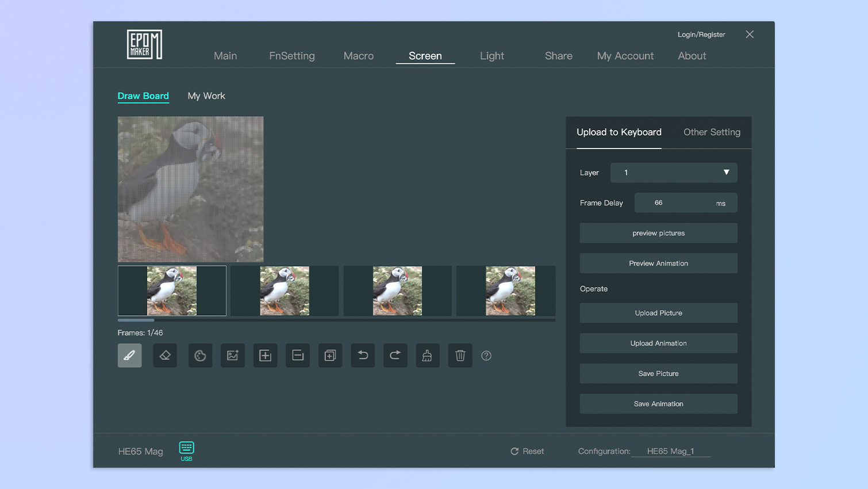Screen dimensions: 868x489
Task: Select the fourth puffin frame thumbnail
Action: coord(506,291)
